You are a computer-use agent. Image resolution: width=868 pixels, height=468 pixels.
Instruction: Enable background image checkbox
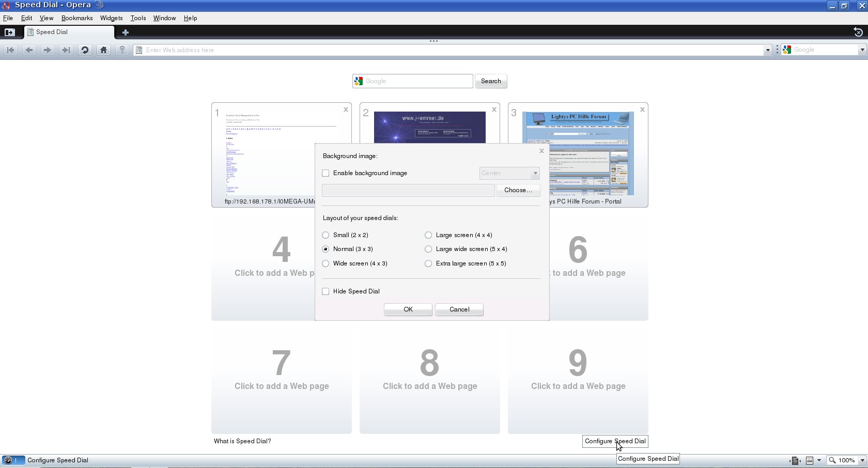coord(326,173)
